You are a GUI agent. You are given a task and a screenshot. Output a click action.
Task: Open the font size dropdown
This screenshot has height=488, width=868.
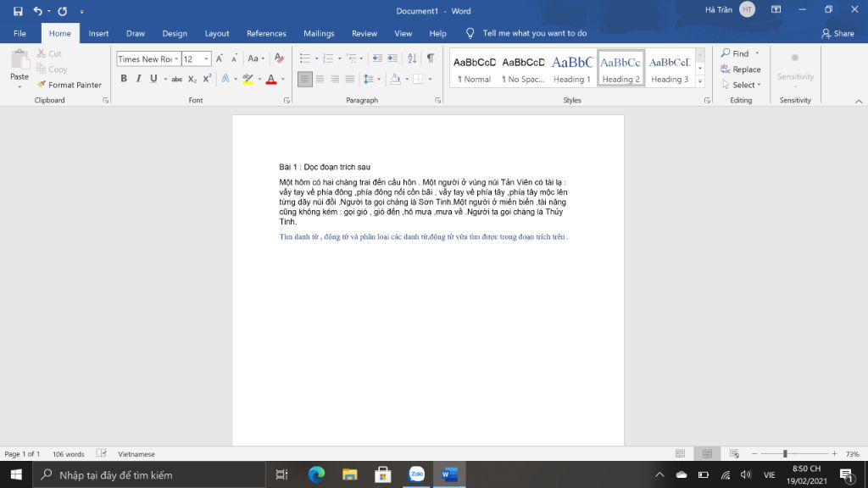tap(207, 58)
